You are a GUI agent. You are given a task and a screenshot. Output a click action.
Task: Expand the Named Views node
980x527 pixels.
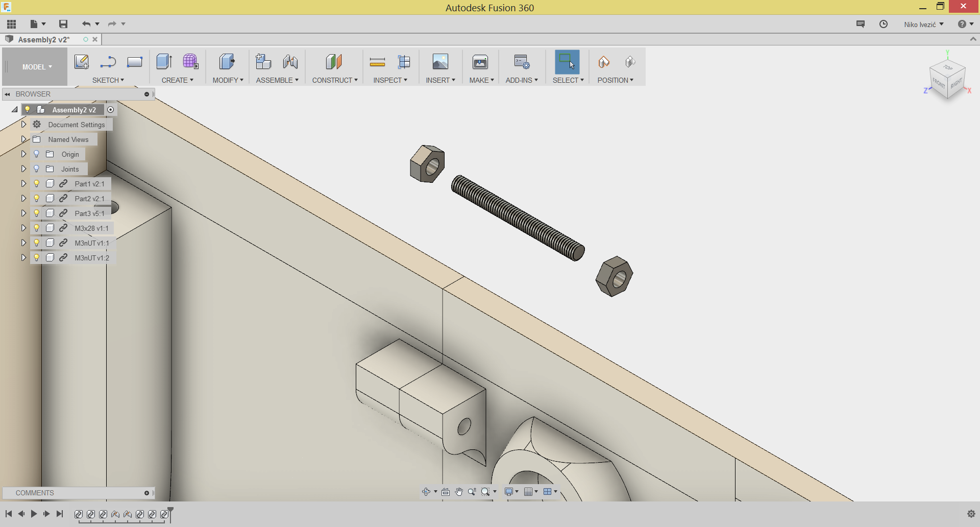23,139
